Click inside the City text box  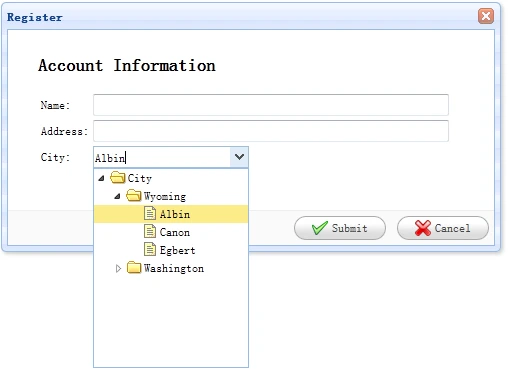(x=162, y=157)
